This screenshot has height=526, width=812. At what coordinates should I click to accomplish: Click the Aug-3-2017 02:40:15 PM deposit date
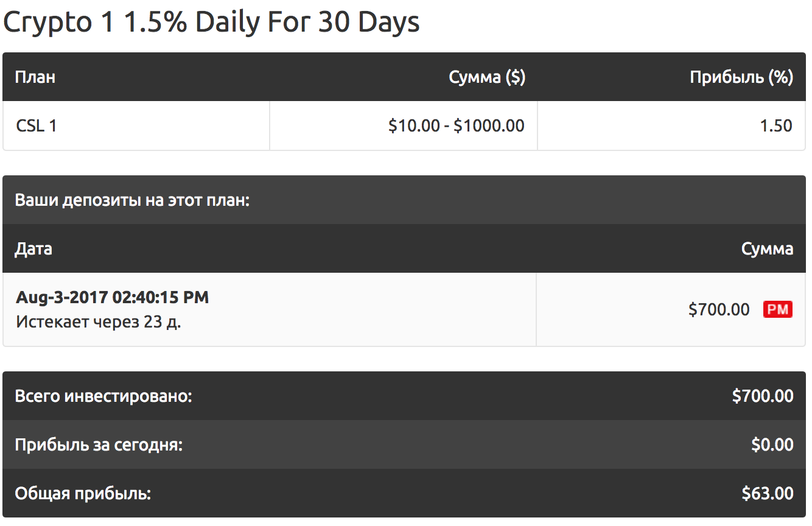(x=113, y=298)
